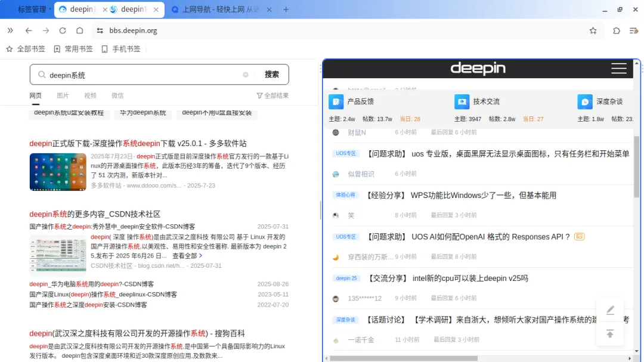Image resolution: width=644 pixels, height=362 pixels.
Task: Select the 图片 search tab
Action: [63, 95]
